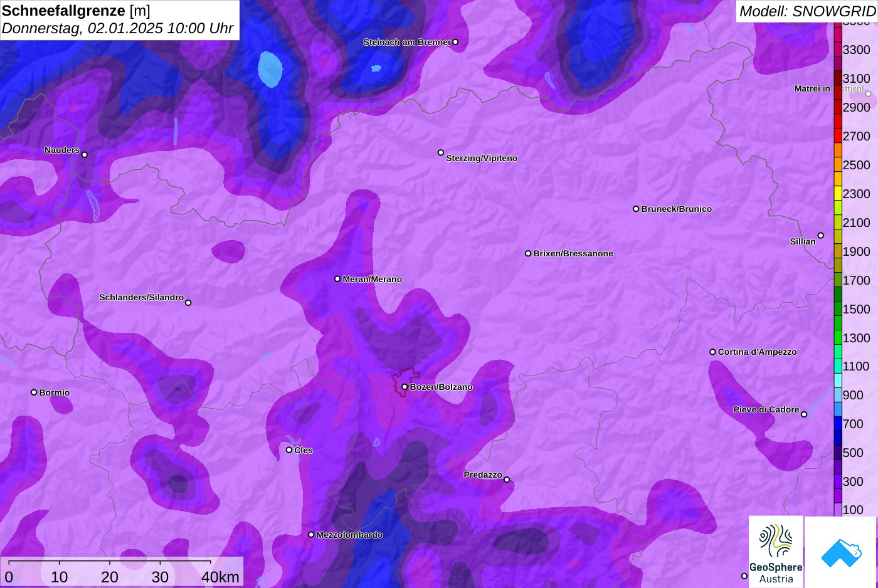Click the Predazzo marker dot
The height and width of the screenshot is (588, 878).
coord(507,480)
